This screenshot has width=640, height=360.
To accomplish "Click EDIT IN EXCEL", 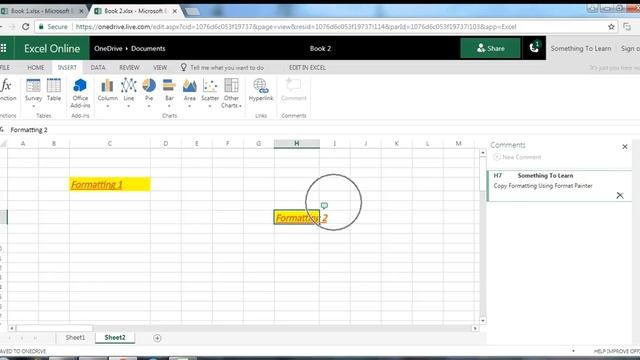I will (x=307, y=68).
